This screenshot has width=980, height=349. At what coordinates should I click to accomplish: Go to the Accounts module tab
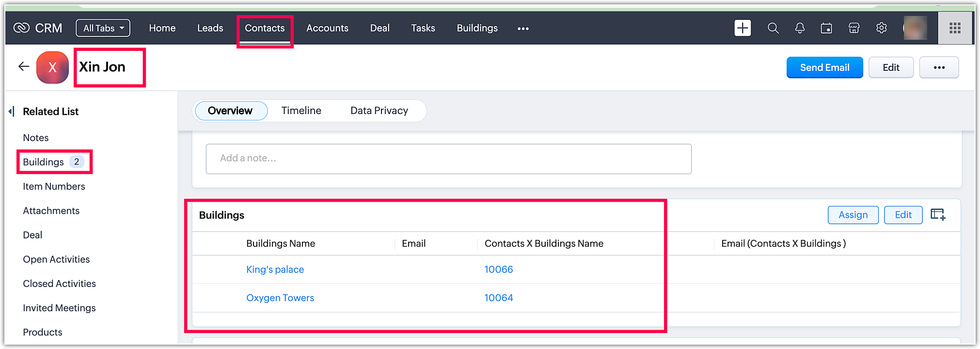(x=327, y=28)
